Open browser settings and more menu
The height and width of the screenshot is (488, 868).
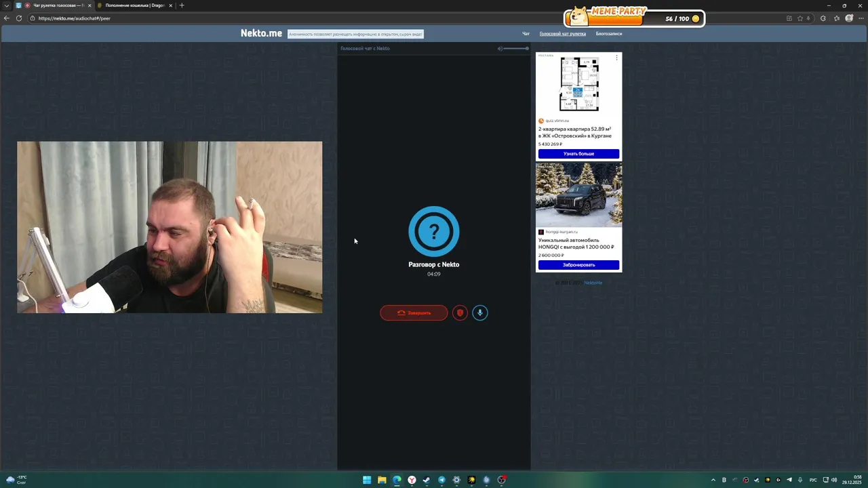(x=861, y=18)
